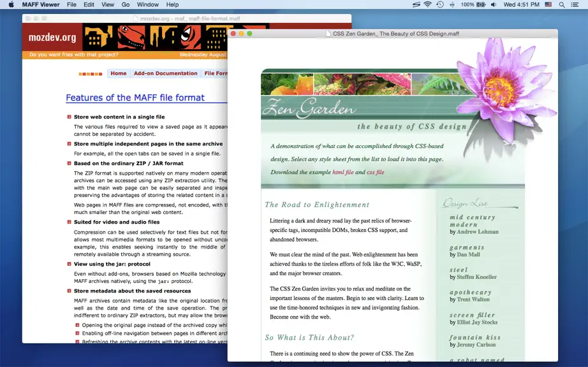588x367 pixels.
Task: Select the mid century modern design
Action: pyautogui.click(x=473, y=221)
